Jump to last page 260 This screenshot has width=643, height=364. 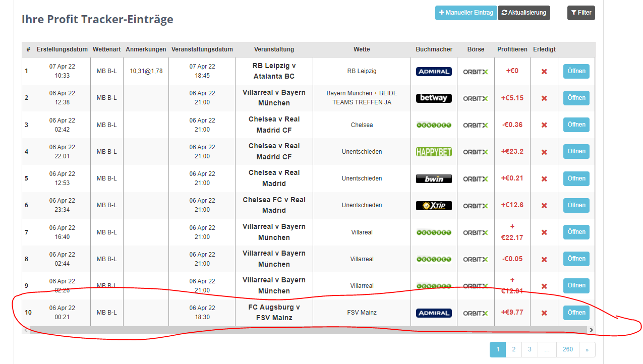[x=568, y=349]
